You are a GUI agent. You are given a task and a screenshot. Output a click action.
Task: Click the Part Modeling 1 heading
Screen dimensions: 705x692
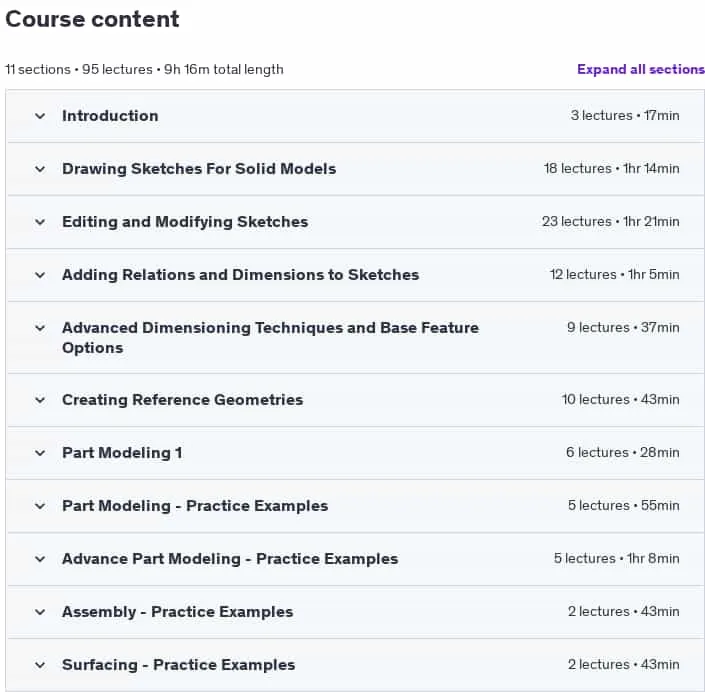coord(122,453)
